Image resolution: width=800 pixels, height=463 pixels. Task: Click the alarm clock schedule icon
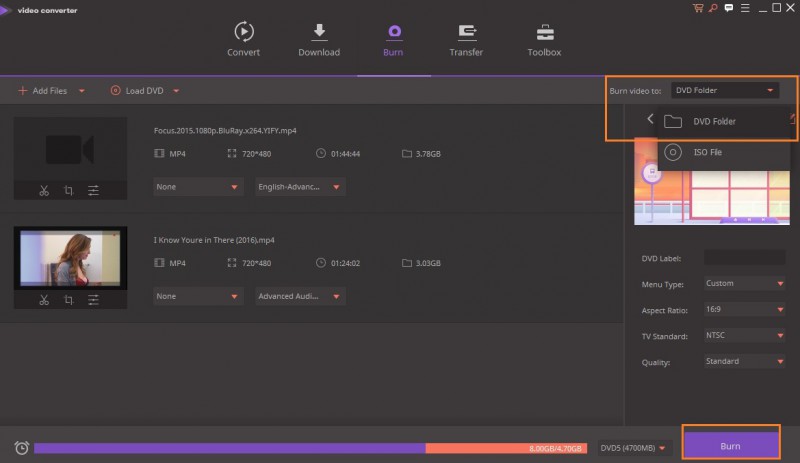[x=21, y=448]
